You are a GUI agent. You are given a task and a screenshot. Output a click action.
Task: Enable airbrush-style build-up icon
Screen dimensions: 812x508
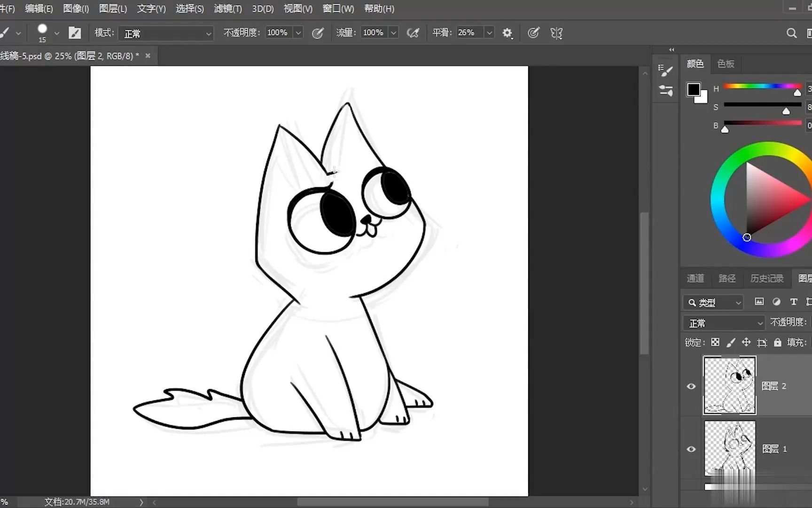point(413,33)
